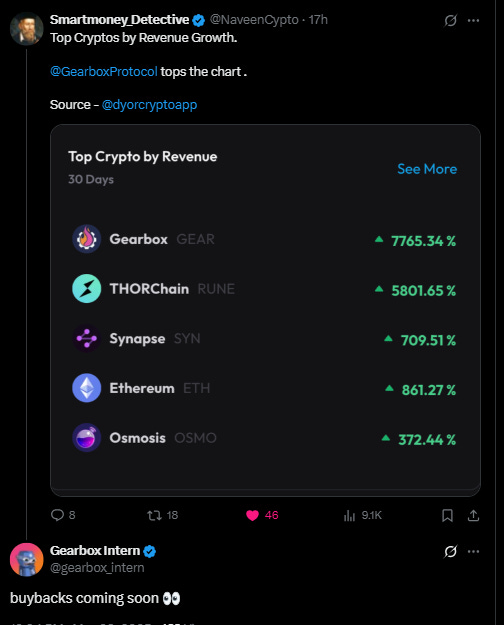The width and height of the screenshot is (504, 625).
Task: Open the @GearboxProtocol mention link
Action: pos(104,72)
